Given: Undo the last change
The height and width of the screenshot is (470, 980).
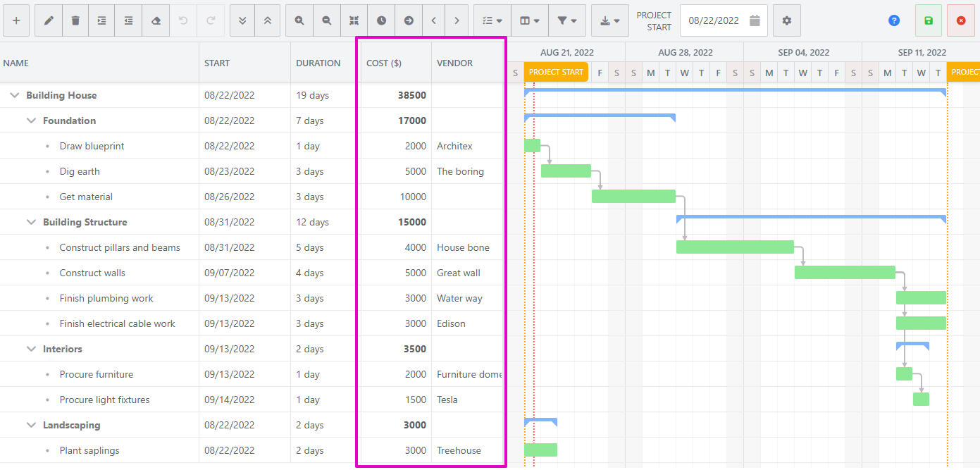Looking at the screenshot, I should pyautogui.click(x=183, y=20).
